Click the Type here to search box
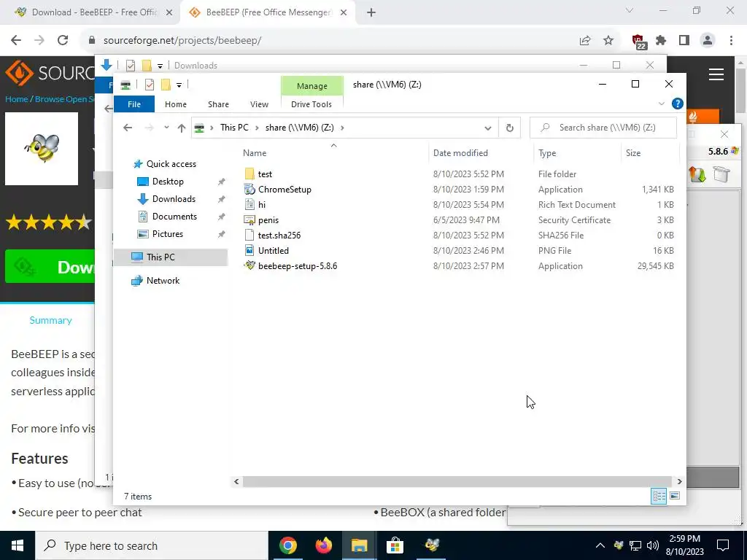The height and width of the screenshot is (560, 747). click(x=152, y=545)
